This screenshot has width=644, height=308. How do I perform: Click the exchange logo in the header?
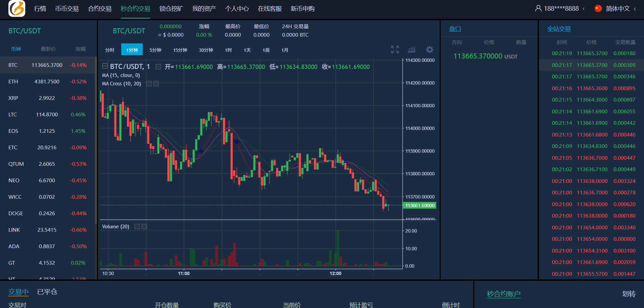pyautogui.click(x=17, y=8)
